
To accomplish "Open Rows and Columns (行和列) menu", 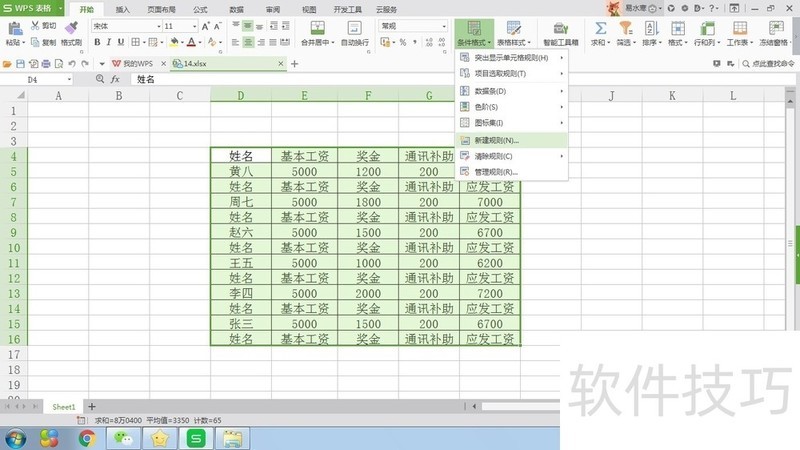I will 707,34.
